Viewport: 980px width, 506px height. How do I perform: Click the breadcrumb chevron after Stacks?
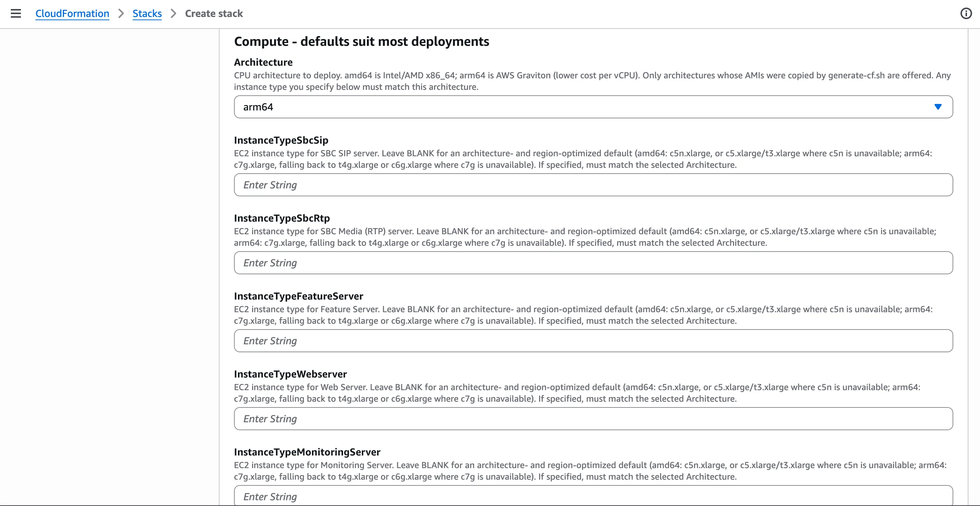(x=173, y=14)
